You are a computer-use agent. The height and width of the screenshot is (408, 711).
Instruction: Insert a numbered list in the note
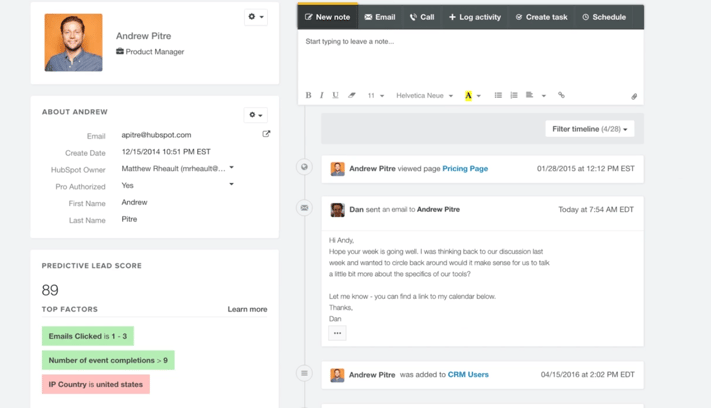coord(514,95)
